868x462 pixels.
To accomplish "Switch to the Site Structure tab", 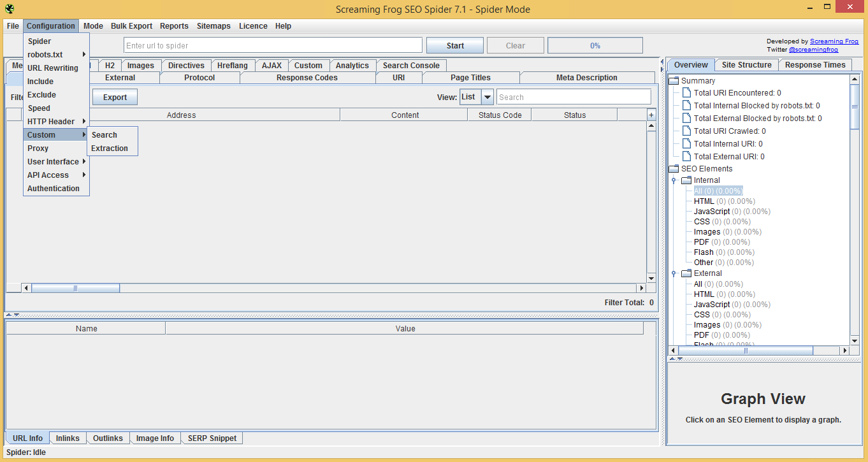I will (746, 65).
